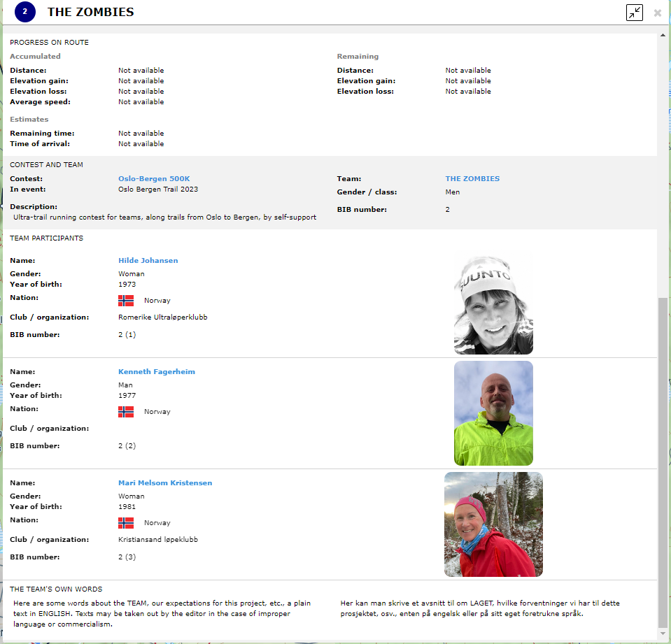Click the Norway flag in Hilde Johansen's row

pyautogui.click(x=126, y=301)
